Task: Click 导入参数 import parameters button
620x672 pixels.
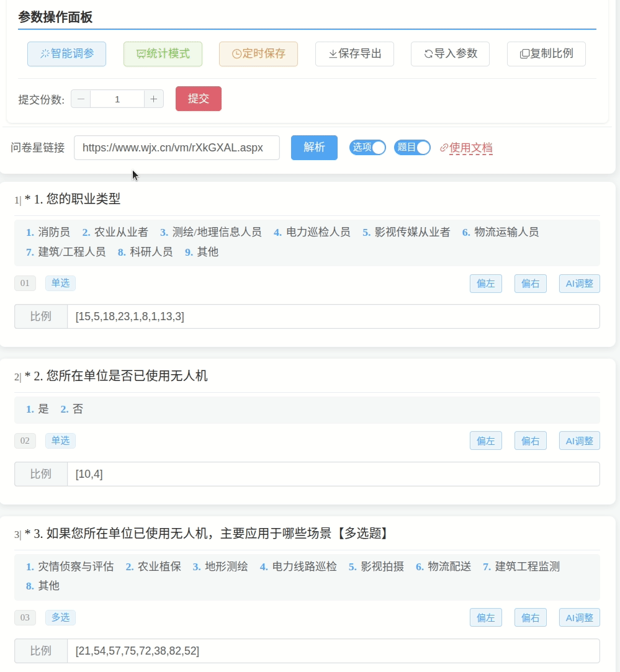Action: pyautogui.click(x=450, y=54)
